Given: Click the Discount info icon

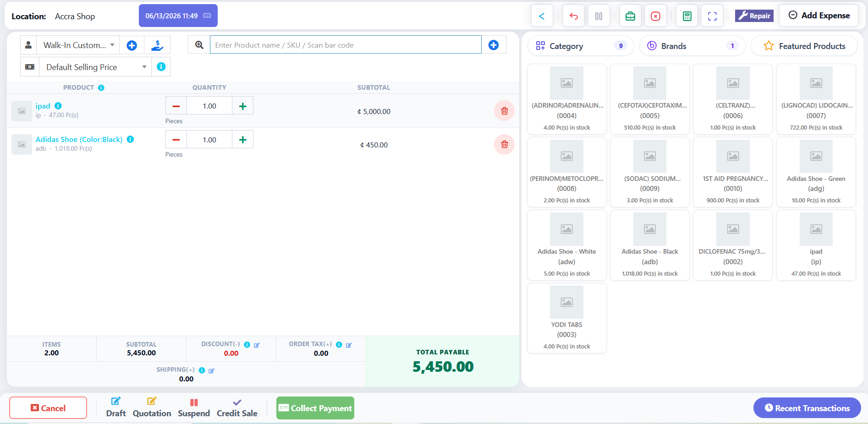Looking at the screenshot, I should click(x=247, y=344).
